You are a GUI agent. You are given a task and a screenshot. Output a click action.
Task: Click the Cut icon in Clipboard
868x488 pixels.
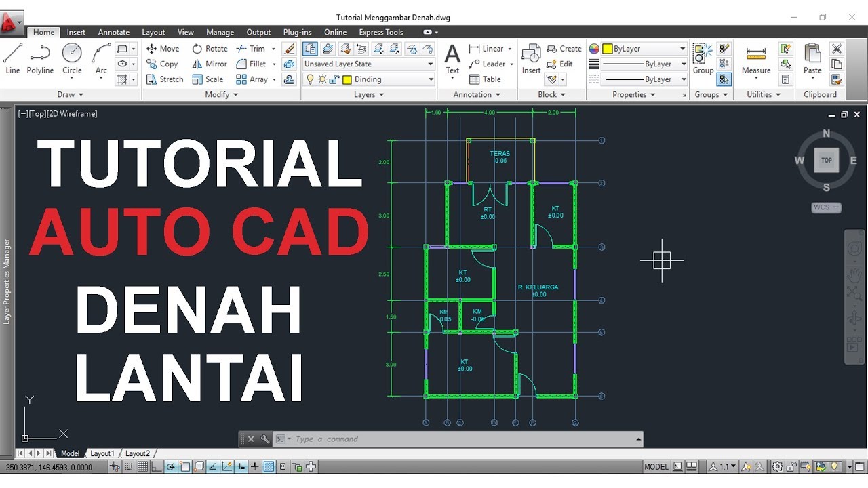point(837,49)
